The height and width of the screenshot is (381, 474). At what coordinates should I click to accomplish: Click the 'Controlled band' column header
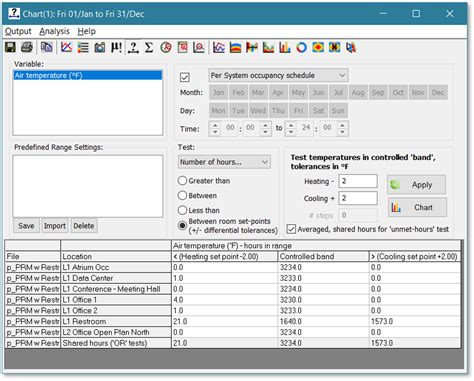pyautogui.click(x=323, y=256)
